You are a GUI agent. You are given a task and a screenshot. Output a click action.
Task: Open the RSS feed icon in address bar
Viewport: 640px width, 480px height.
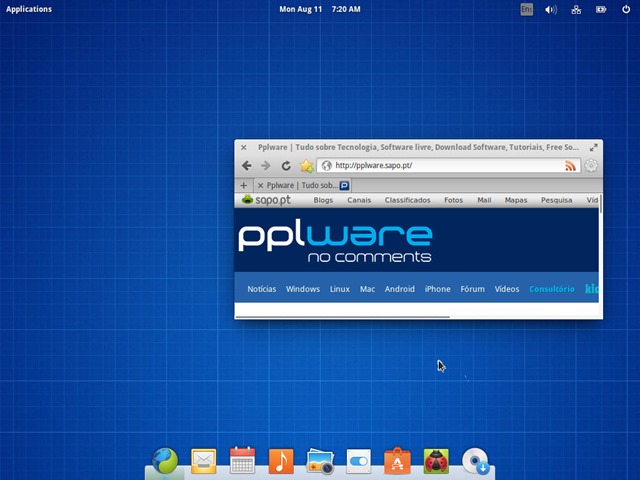click(x=570, y=165)
